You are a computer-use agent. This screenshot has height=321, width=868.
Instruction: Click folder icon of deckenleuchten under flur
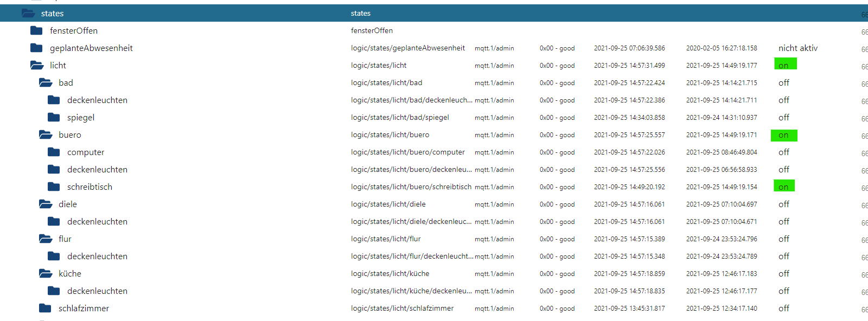pos(54,256)
